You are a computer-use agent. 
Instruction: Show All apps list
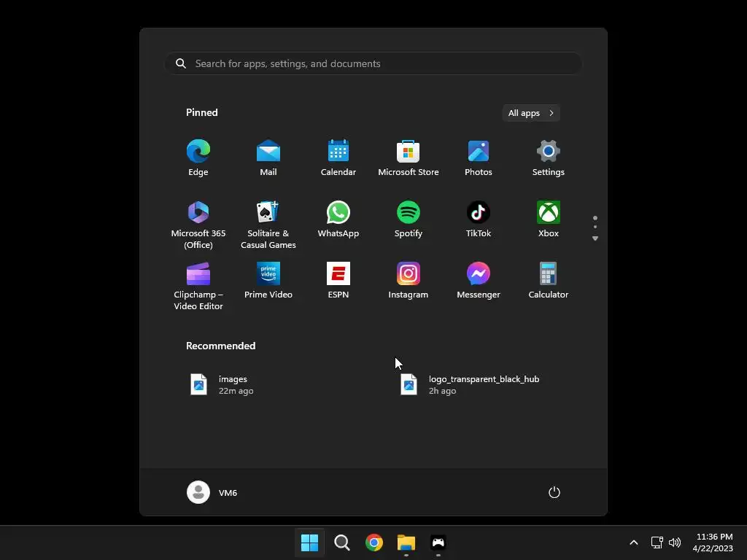531,113
